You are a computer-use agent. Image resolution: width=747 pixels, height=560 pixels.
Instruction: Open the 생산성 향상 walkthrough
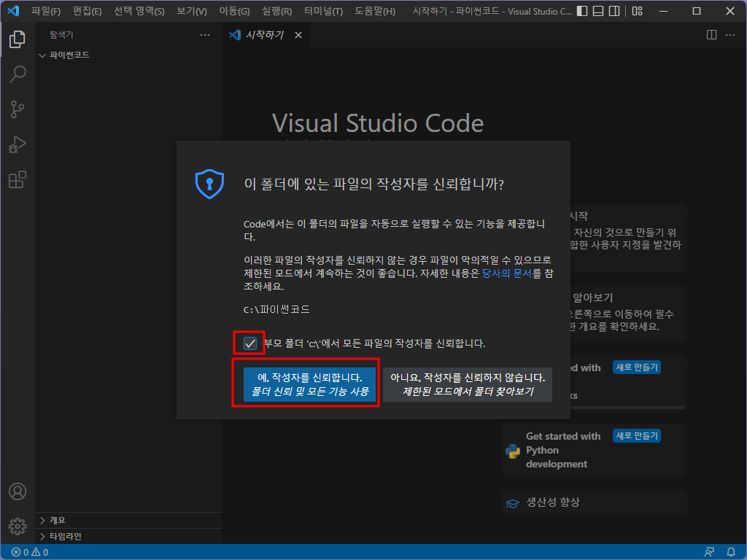tap(594, 503)
